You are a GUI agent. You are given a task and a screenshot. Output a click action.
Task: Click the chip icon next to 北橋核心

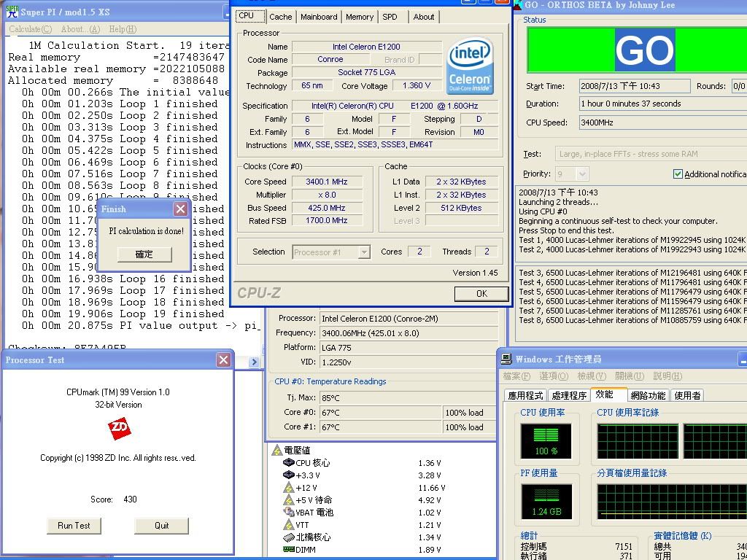pos(288,537)
